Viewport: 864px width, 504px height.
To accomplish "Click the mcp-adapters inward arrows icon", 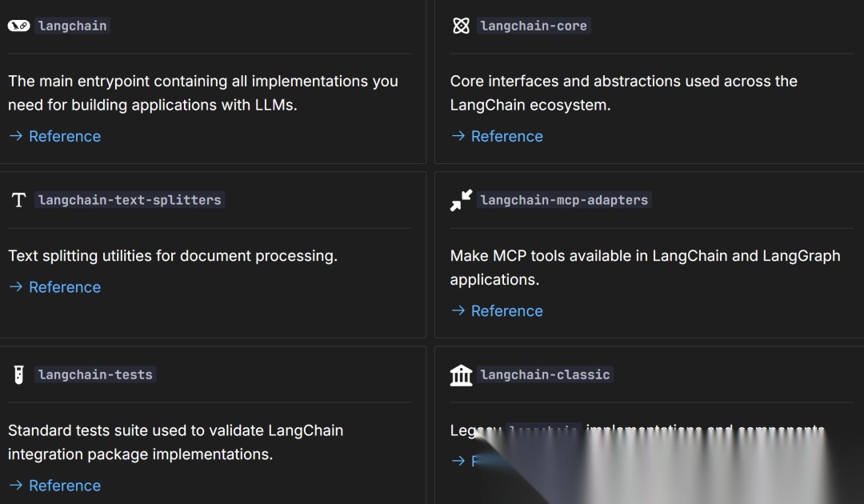I will coord(461,200).
